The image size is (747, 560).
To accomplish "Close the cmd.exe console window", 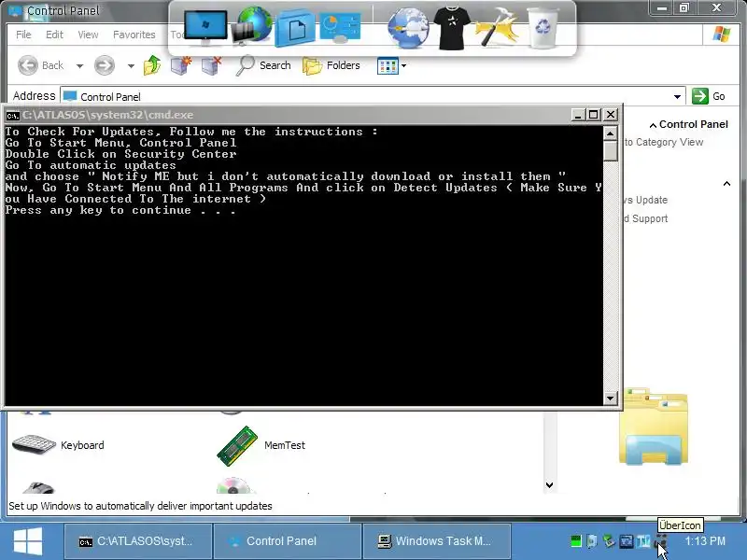I will point(611,115).
